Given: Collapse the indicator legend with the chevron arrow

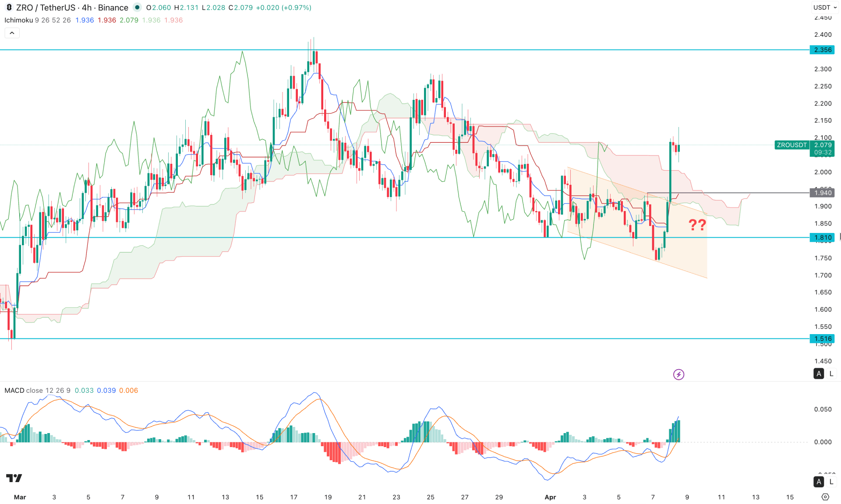Looking at the screenshot, I should [x=12, y=32].
